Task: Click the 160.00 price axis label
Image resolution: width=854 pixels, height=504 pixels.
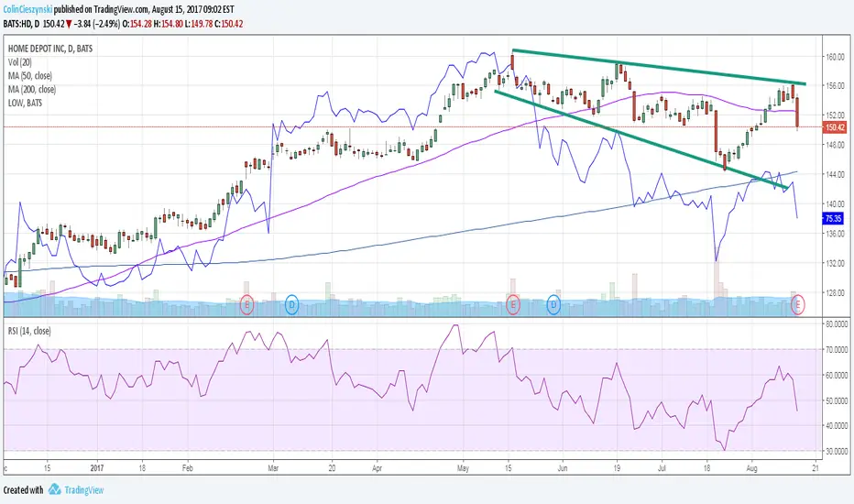Action: coord(835,57)
